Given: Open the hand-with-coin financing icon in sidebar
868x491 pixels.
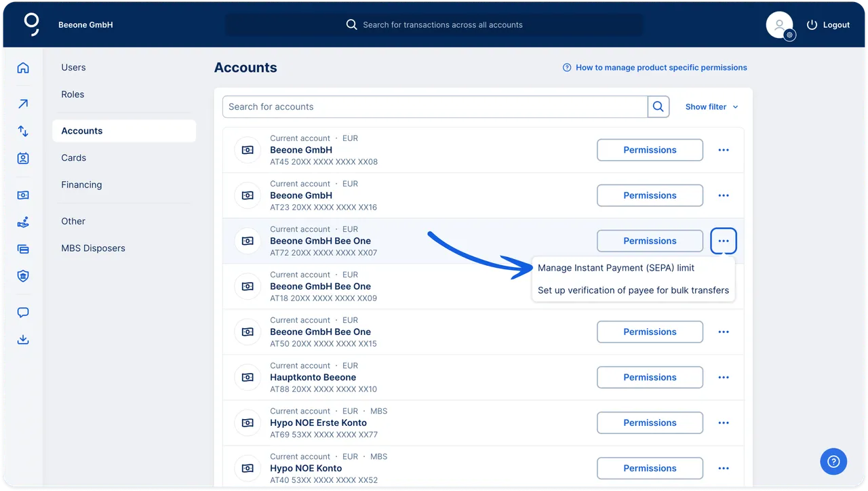Looking at the screenshot, I should [23, 222].
